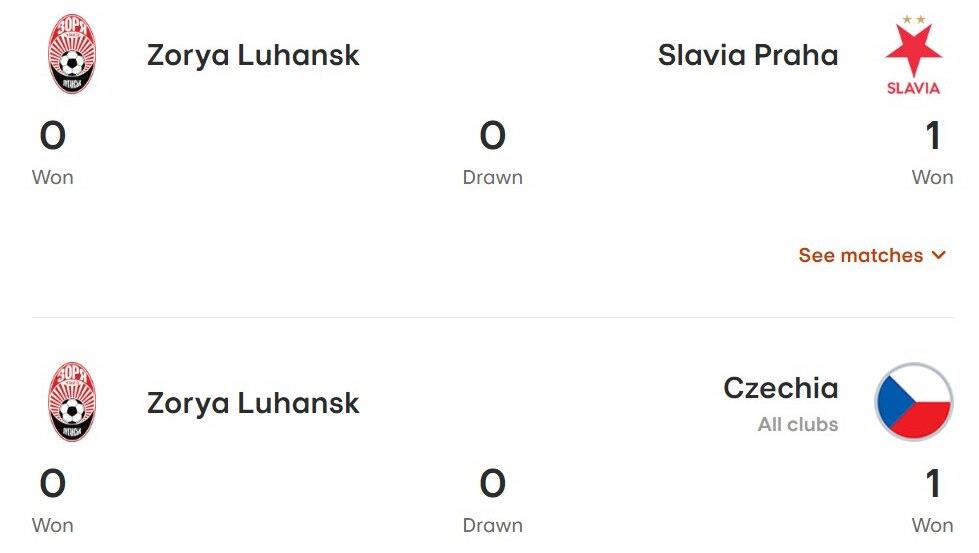This screenshot has width=979, height=553.
Task: Click the round Czechia flag icon
Action: [913, 402]
